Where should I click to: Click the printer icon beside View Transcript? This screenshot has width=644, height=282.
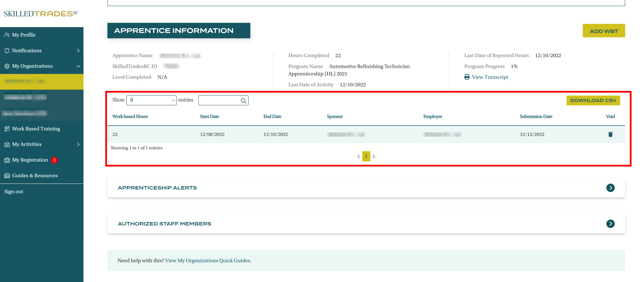pyautogui.click(x=467, y=77)
